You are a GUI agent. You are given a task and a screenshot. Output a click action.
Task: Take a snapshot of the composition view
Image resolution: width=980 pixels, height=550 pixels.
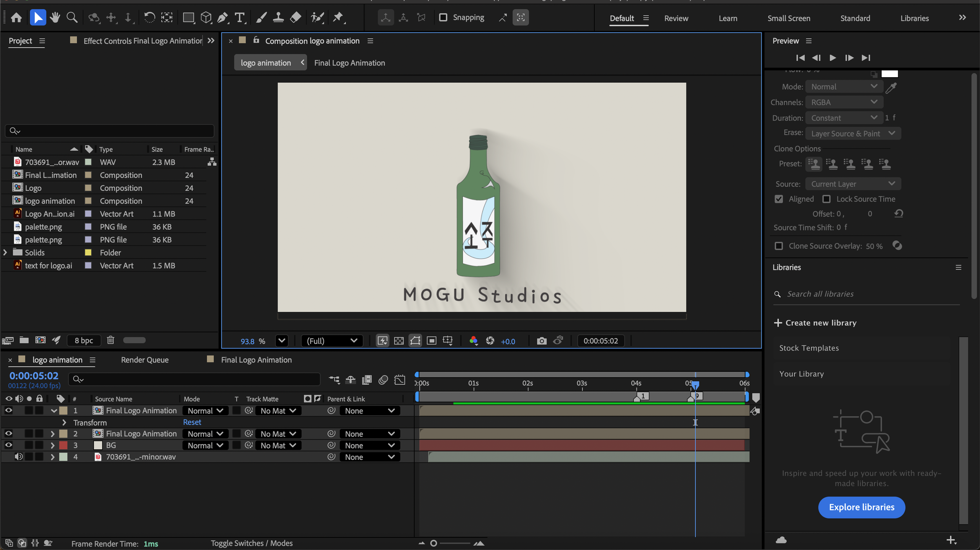point(541,340)
